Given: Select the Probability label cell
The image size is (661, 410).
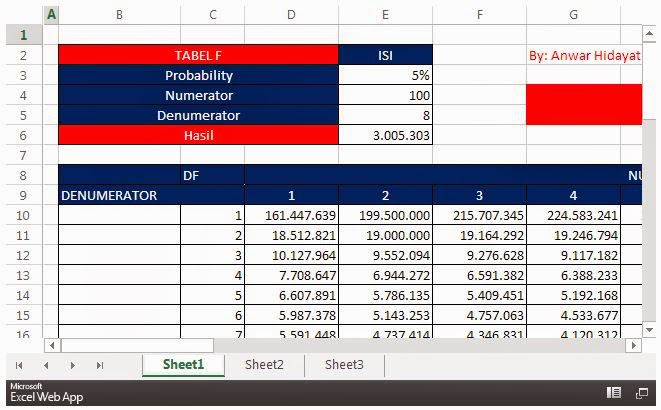Looking at the screenshot, I should 198,75.
